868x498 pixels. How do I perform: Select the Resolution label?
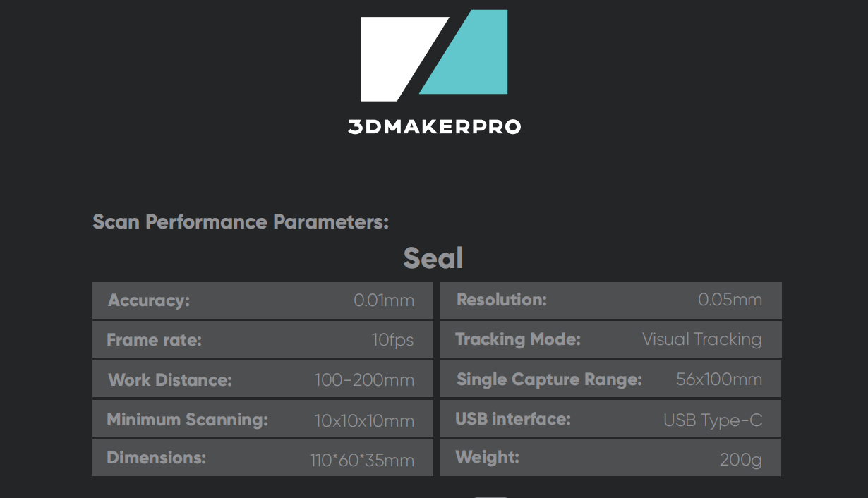tap(502, 300)
